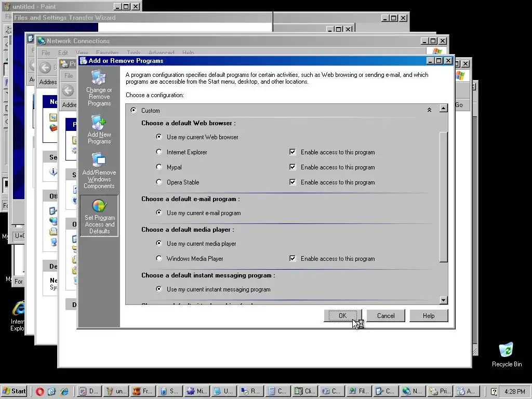Click the taskbar clock showing 4:28 PM

515,392
